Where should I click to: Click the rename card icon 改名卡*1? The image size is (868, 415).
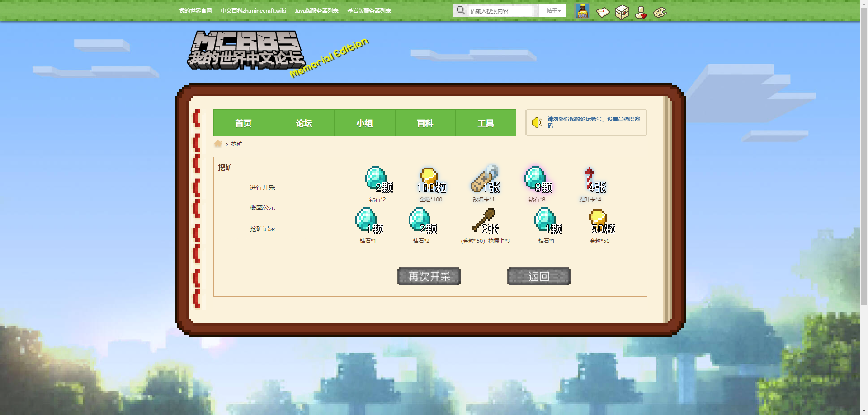484,179
